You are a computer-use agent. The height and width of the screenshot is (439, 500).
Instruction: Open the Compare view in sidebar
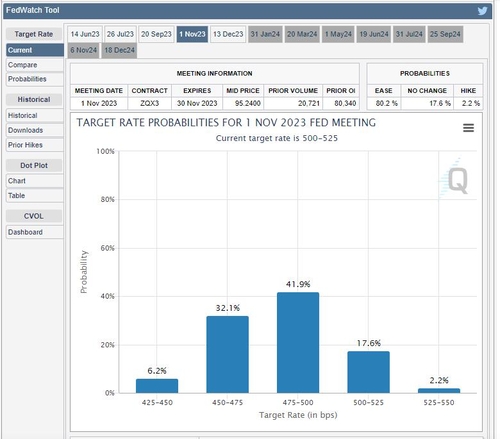point(35,65)
